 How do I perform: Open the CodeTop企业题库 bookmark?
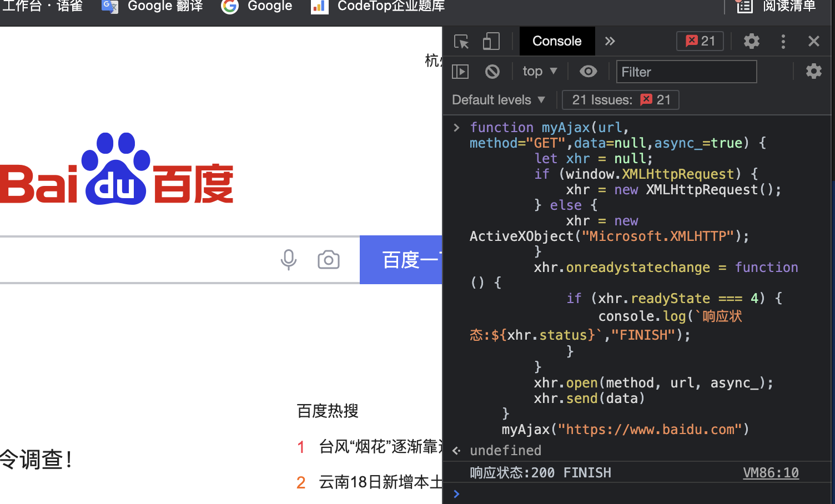tap(378, 6)
